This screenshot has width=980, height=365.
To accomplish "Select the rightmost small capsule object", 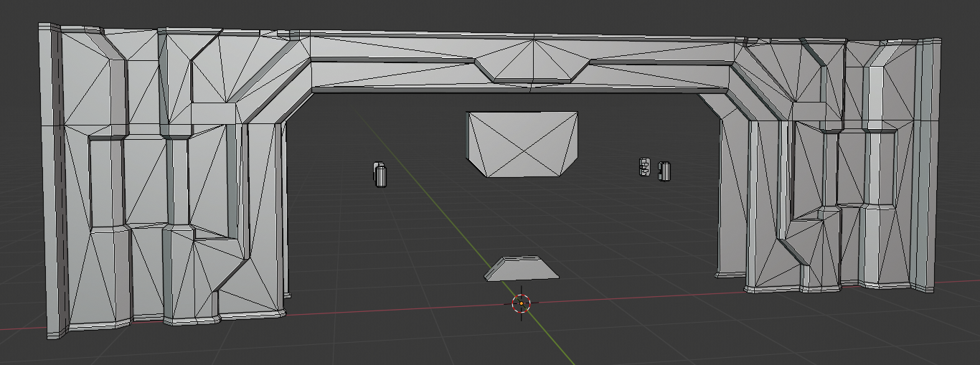I will [x=664, y=171].
